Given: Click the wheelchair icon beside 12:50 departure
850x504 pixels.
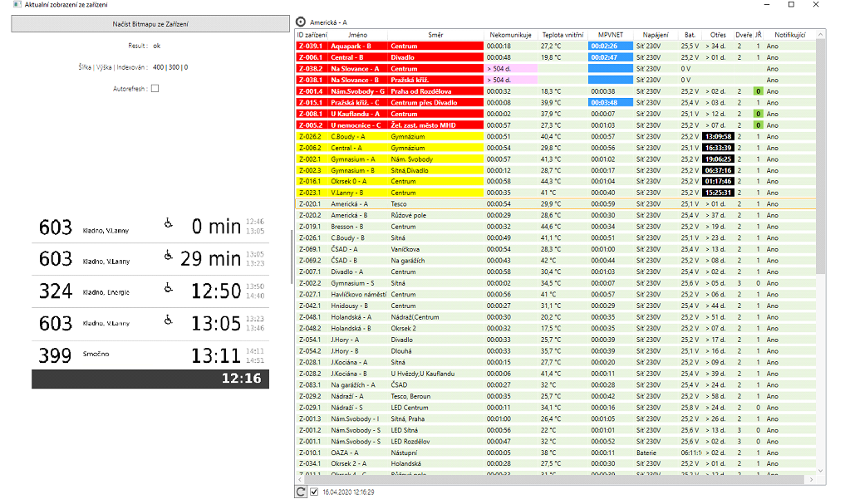Looking at the screenshot, I should pos(169,287).
